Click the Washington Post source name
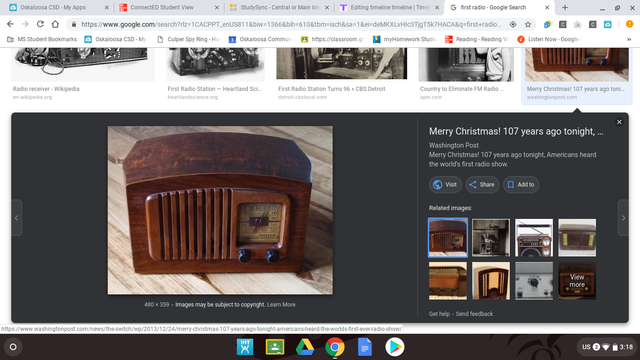Viewport: 640px width, 360px height. (453, 145)
